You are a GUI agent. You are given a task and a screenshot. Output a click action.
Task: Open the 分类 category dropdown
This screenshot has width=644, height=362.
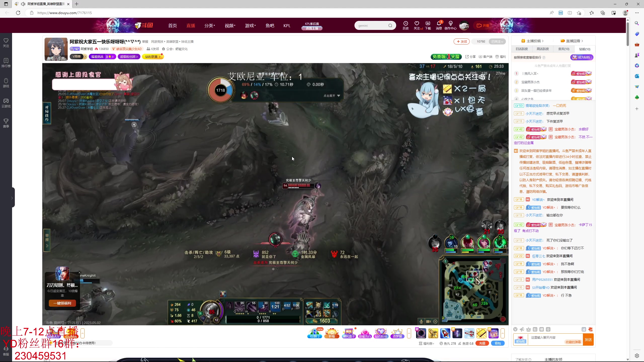tap(210, 26)
